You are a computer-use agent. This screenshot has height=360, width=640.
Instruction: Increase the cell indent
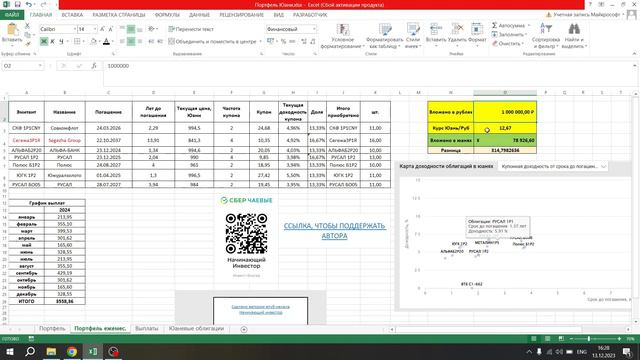[x=160, y=41]
